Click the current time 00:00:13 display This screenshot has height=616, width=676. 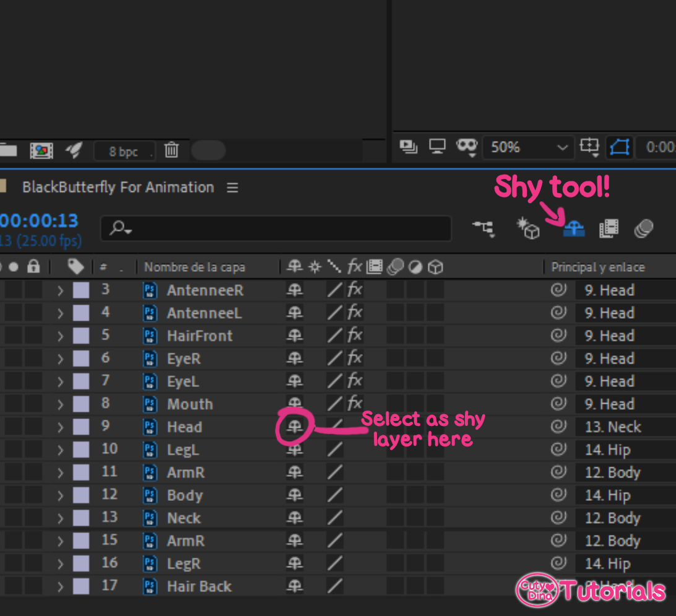[x=38, y=220]
